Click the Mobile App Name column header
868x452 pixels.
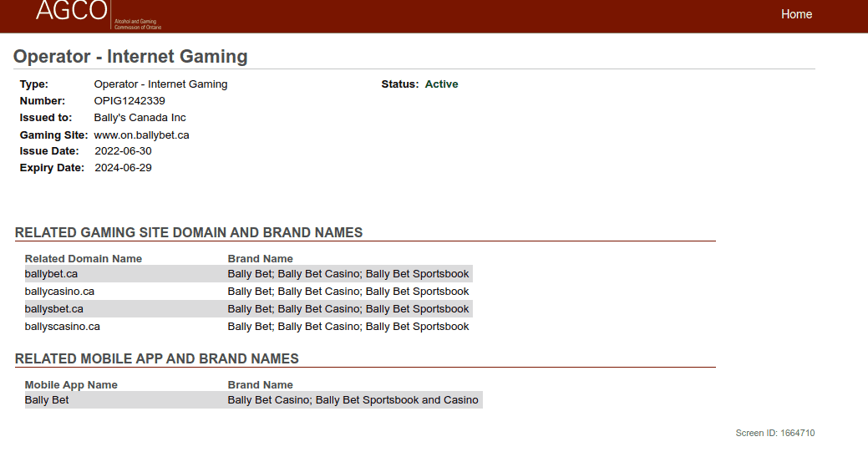click(x=71, y=385)
